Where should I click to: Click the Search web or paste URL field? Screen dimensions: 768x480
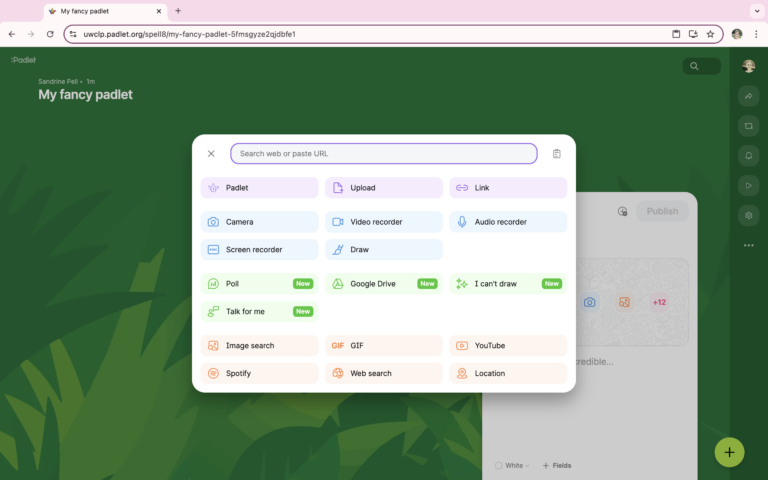click(x=383, y=154)
